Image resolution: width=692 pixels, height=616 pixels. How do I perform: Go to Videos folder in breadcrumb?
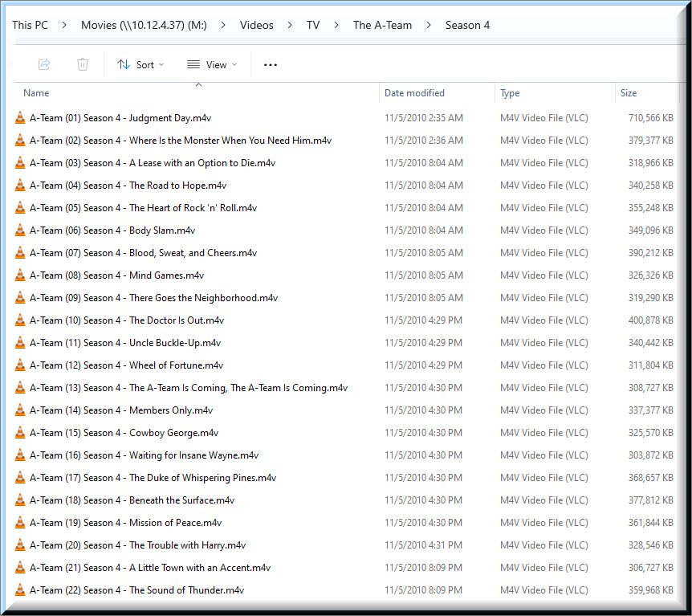click(257, 25)
